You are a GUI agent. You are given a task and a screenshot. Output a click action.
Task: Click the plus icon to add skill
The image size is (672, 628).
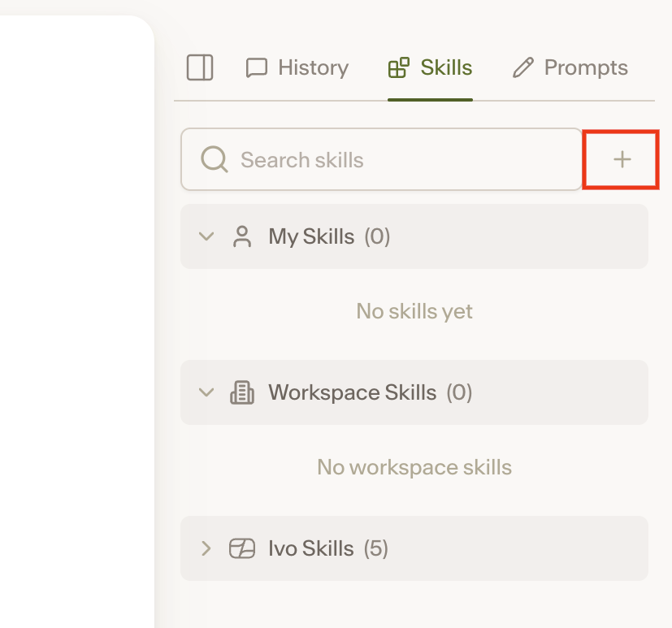[622, 159]
